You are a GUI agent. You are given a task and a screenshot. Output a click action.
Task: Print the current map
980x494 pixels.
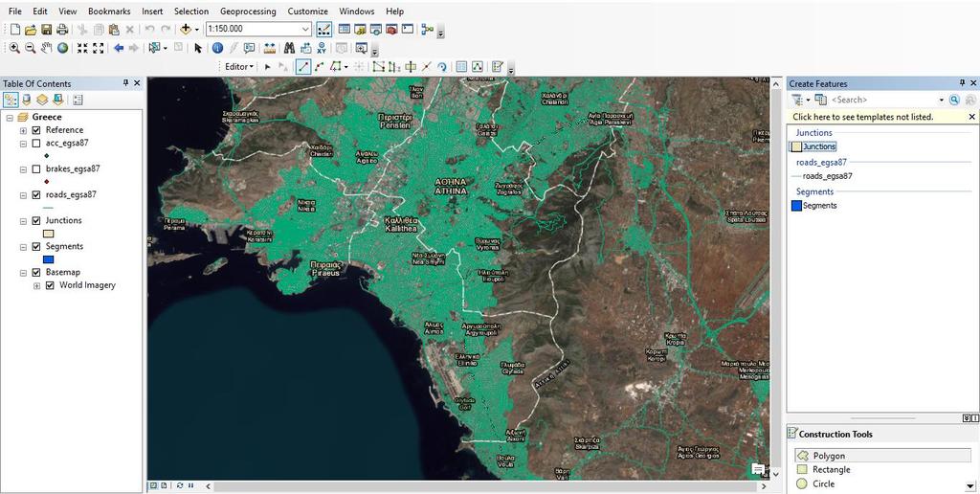[x=62, y=30]
